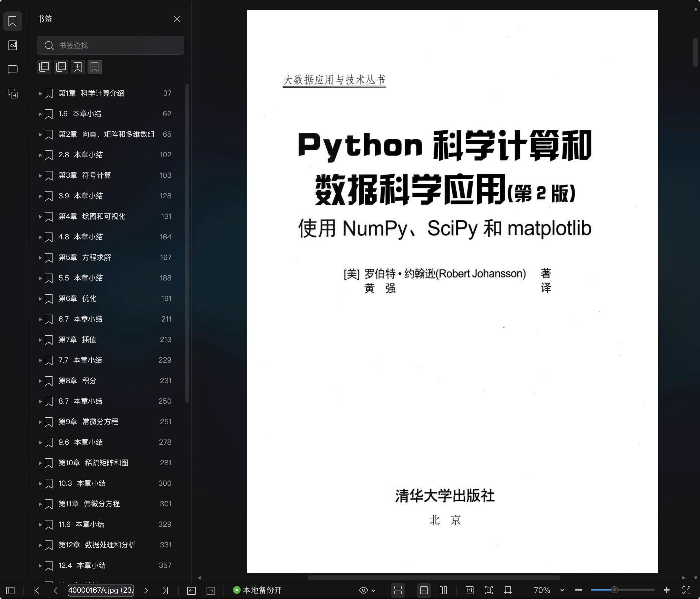This screenshot has width=700, height=599.
Task: Click the document horizontal scrollbar
Action: (x=434, y=578)
